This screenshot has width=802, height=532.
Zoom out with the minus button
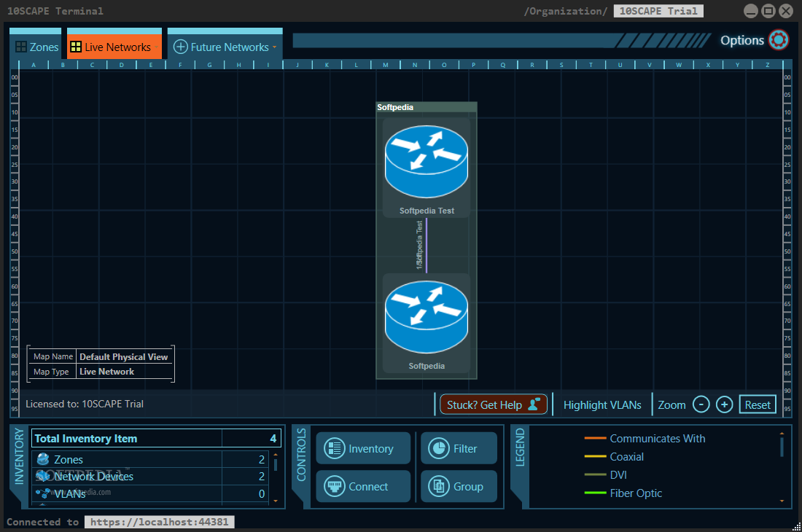click(701, 404)
